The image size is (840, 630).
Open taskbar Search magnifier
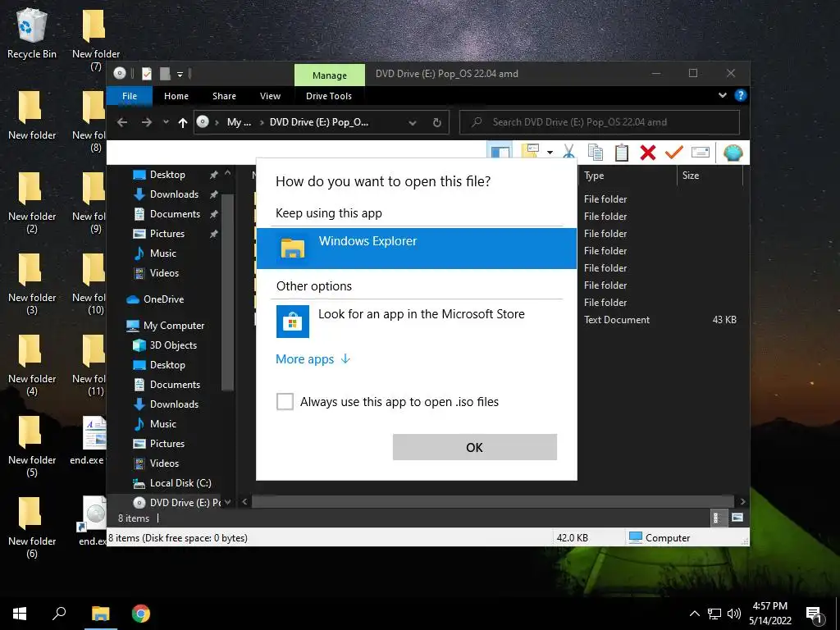point(59,614)
